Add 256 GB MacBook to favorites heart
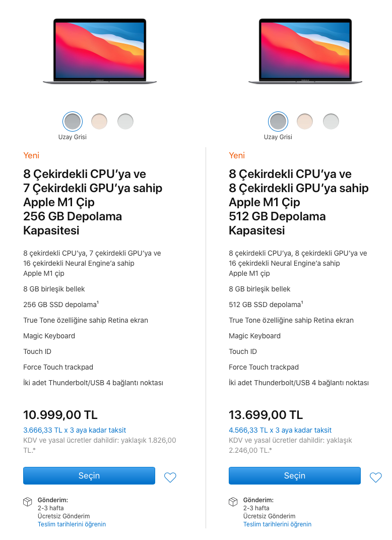 tap(170, 477)
